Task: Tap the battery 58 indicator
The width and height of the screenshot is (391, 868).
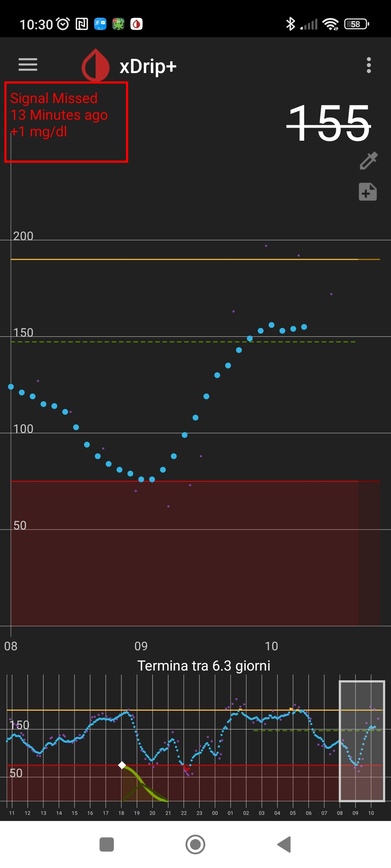Action: pos(357,24)
